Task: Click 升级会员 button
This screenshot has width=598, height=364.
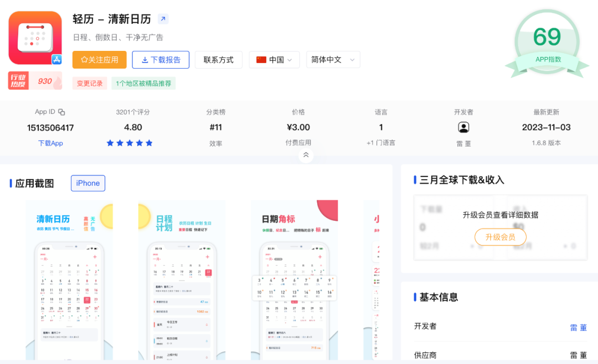Action: point(501,237)
